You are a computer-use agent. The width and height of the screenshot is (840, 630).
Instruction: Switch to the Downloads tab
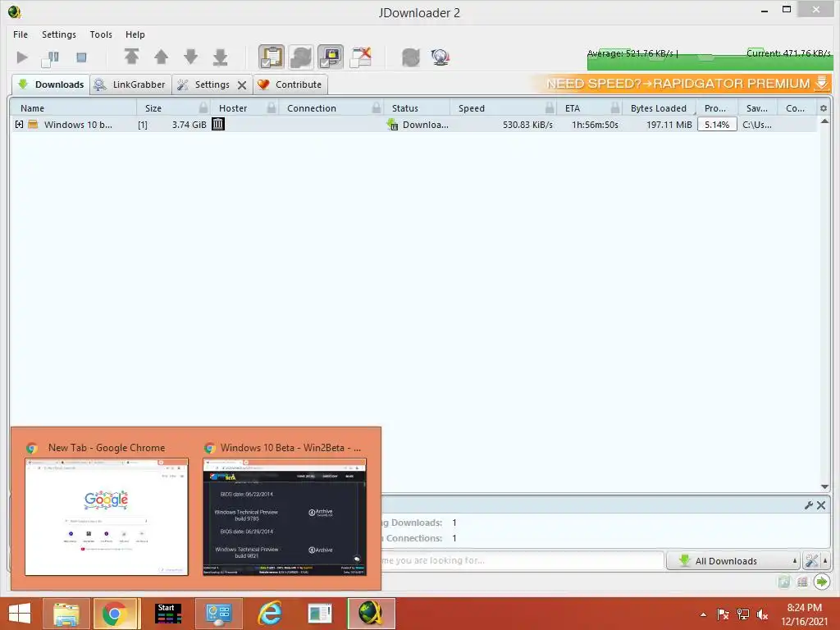(x=51, y=84)
